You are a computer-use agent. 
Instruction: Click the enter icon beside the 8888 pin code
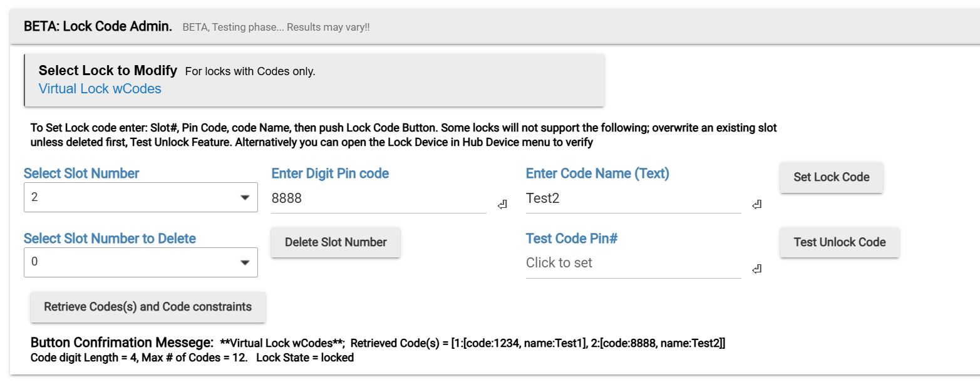click(502, 204)
